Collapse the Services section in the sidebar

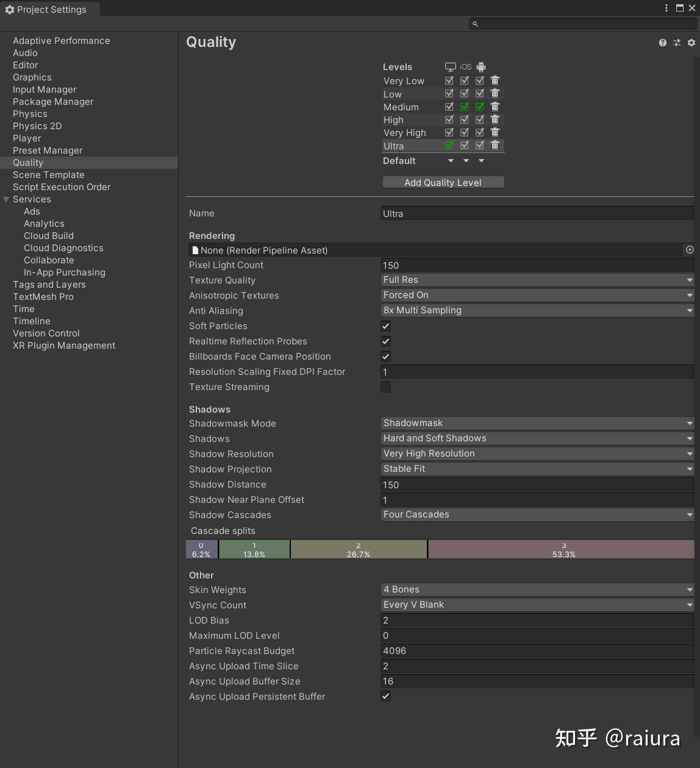[6, 199]
